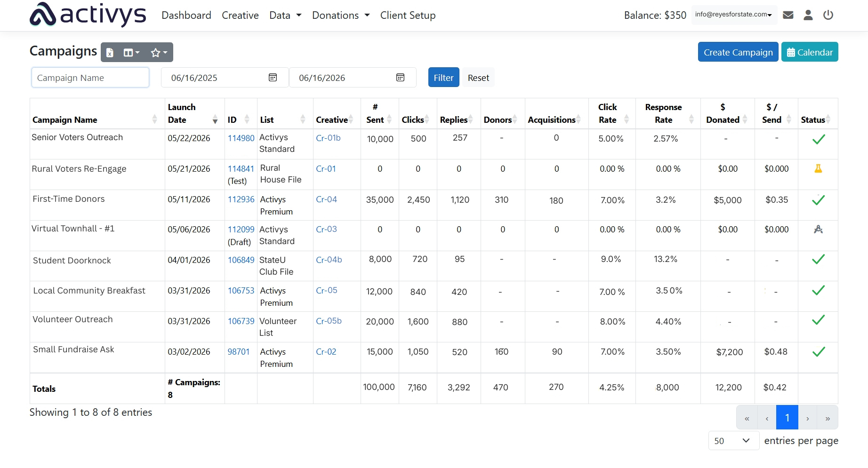The width and height of the screenshot is (868, 468).
Task: Expand the Donations menu dropdown
Action: click(x=341, y=16)
